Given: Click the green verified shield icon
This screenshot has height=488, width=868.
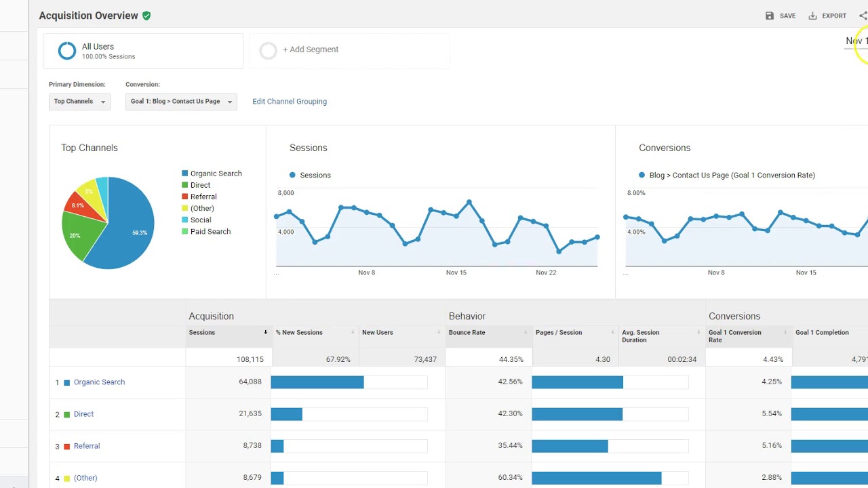Looking at the screenshot, I should pyautogui.click(x=146, y=16).
